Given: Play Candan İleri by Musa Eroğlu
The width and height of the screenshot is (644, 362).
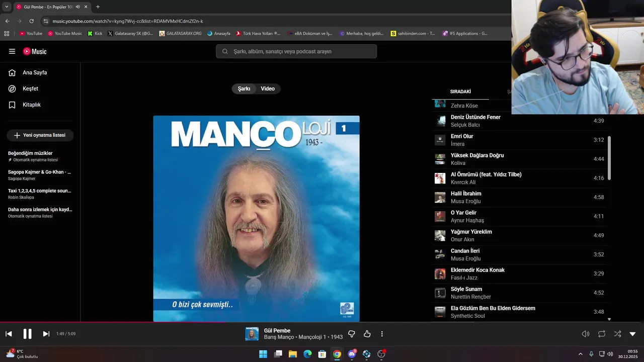Looking at the screenshot, I should pyautogui.click(x=520, y=254).
